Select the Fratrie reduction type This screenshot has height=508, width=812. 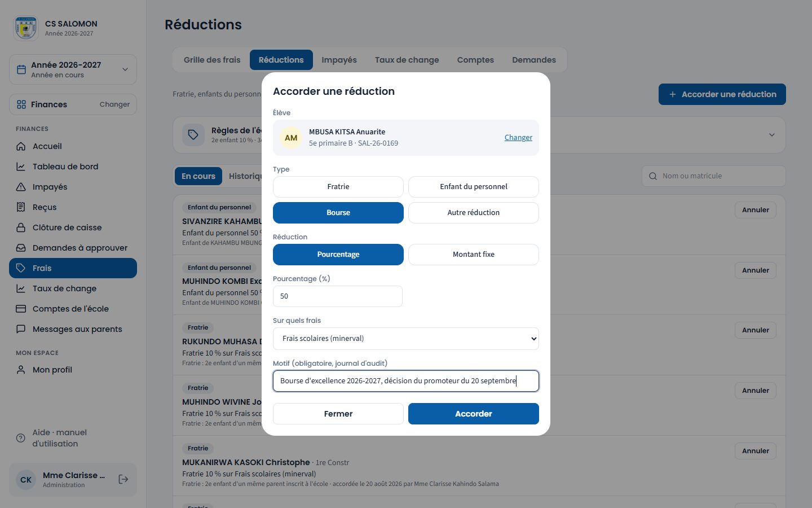point(338,187)
